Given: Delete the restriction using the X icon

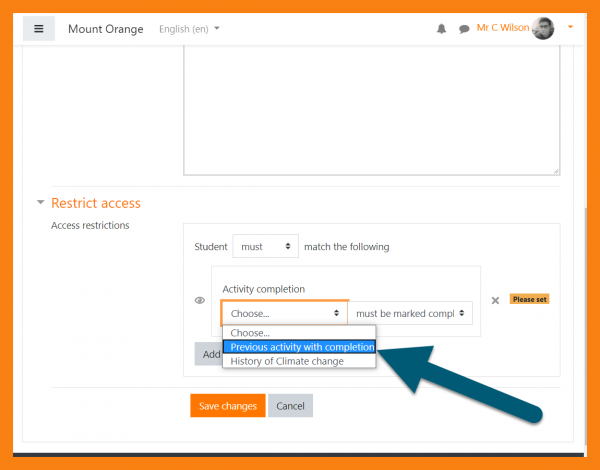Looking at the screenshot, I should click(495, 300).
